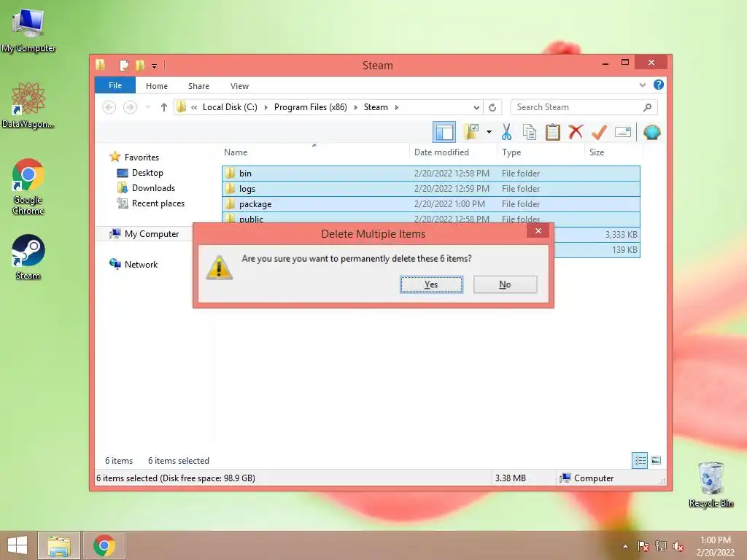Select My Computer in navigation pane

(152, 234)
